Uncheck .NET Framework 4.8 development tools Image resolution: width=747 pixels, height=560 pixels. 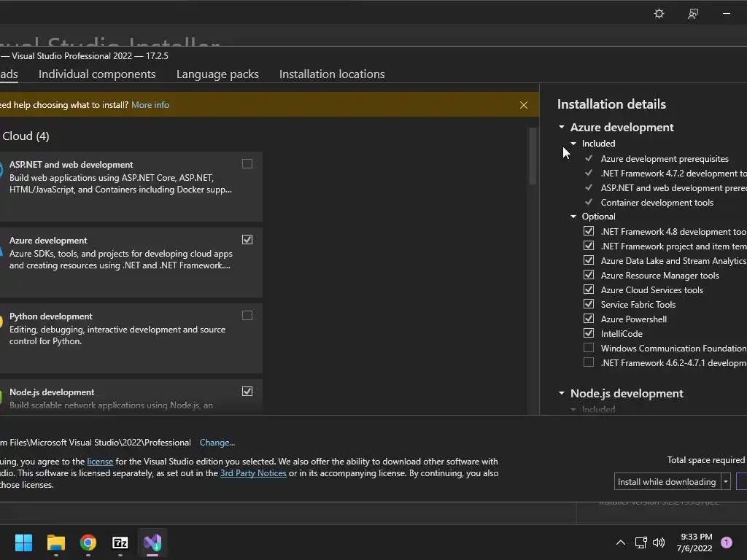pos(589,231)
